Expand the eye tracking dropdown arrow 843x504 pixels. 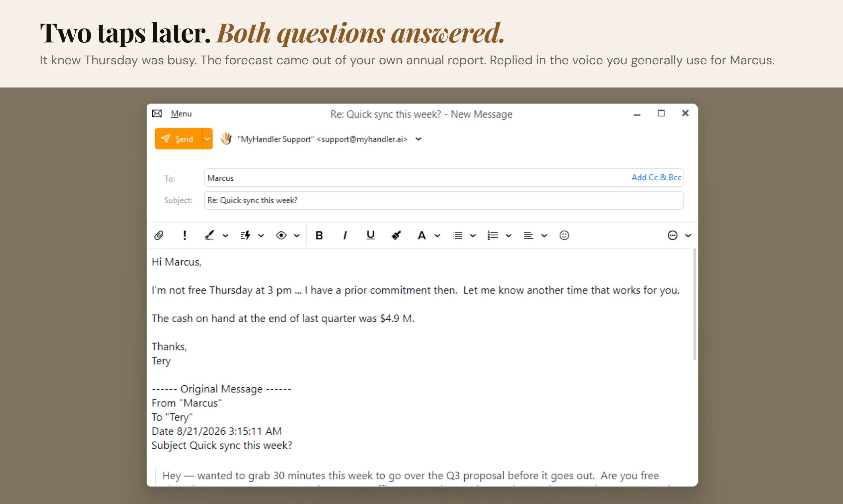tap(297, 235)
